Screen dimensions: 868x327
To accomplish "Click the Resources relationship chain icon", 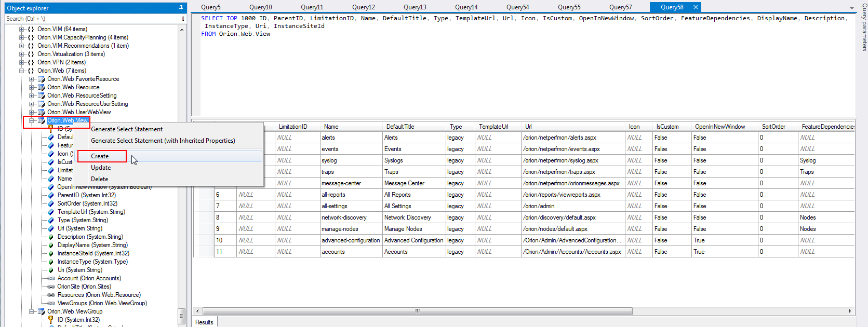I will (51, 295).
